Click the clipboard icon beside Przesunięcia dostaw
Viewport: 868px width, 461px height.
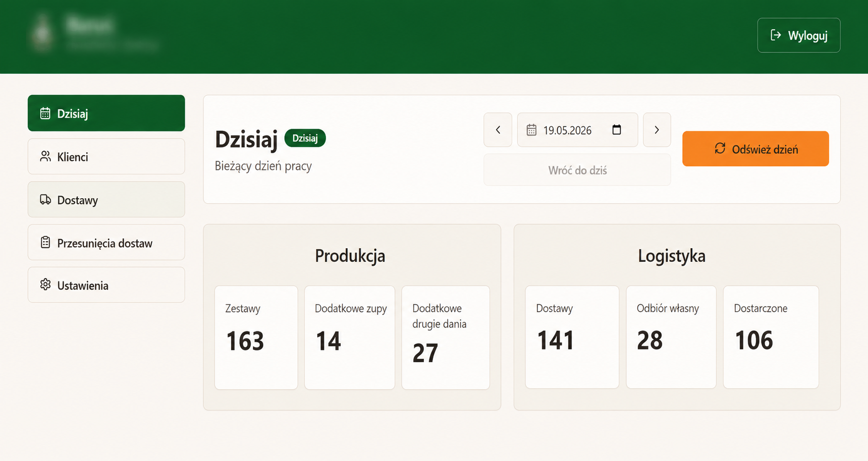click(45, 242)
